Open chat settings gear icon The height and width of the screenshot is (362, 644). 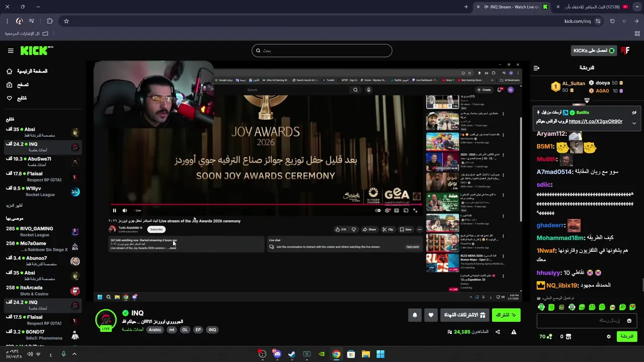pos(608,337)
